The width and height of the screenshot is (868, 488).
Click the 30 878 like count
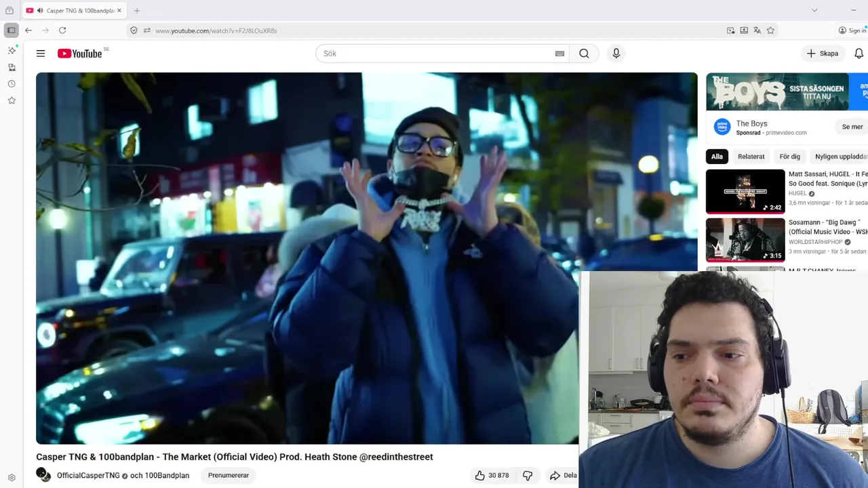[x=498, y=476]
